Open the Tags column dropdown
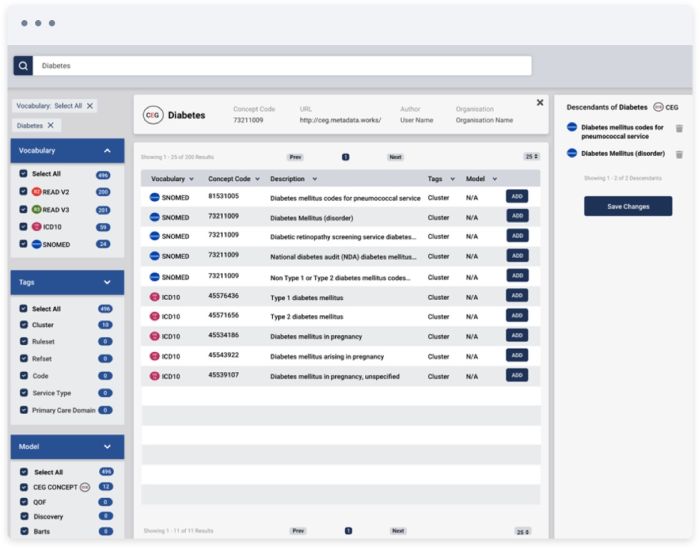The height and width of the screenshot is (548, 700). point(452,179)
